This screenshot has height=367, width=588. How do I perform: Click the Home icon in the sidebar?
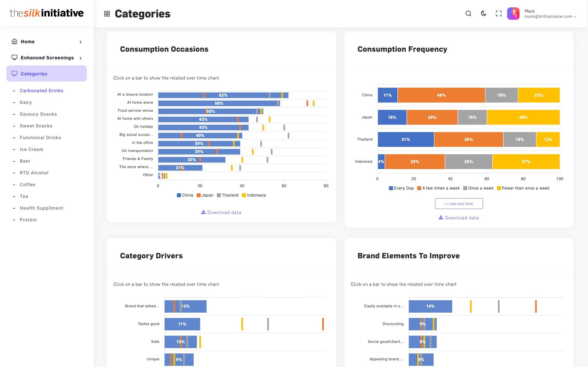14,41
